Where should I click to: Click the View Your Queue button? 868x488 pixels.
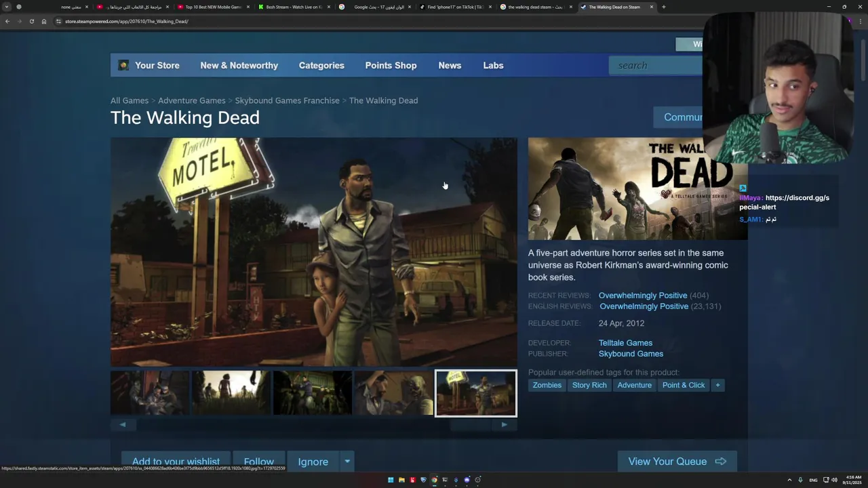tap(677, 462)
